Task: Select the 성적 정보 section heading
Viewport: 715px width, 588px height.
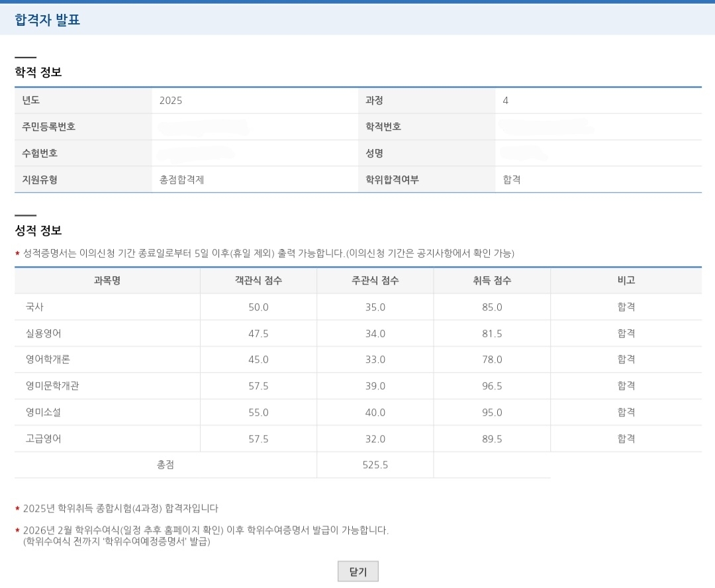Action: click(x=38, y=230)
